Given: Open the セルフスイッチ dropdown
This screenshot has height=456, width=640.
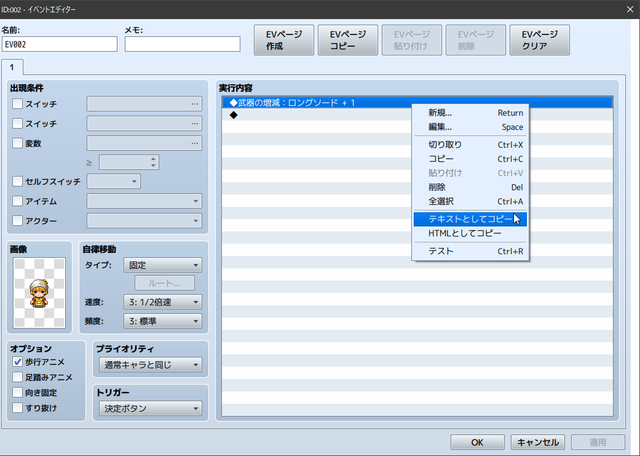Looking at the screenshot, I should coord(113,181).
